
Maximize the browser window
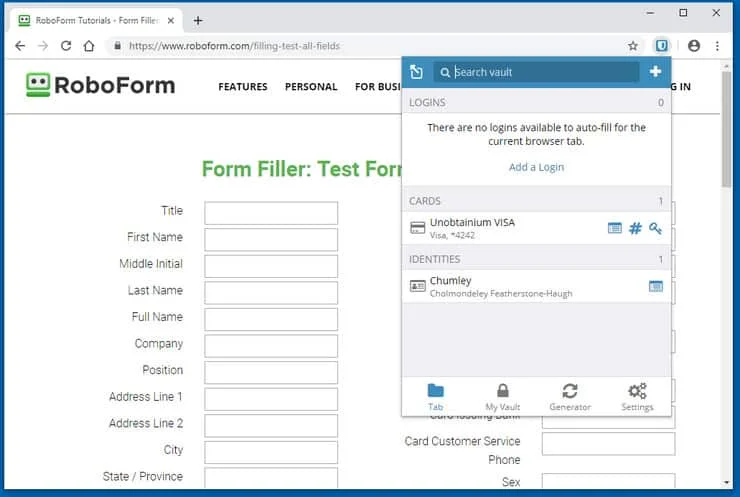coord(683,13)
